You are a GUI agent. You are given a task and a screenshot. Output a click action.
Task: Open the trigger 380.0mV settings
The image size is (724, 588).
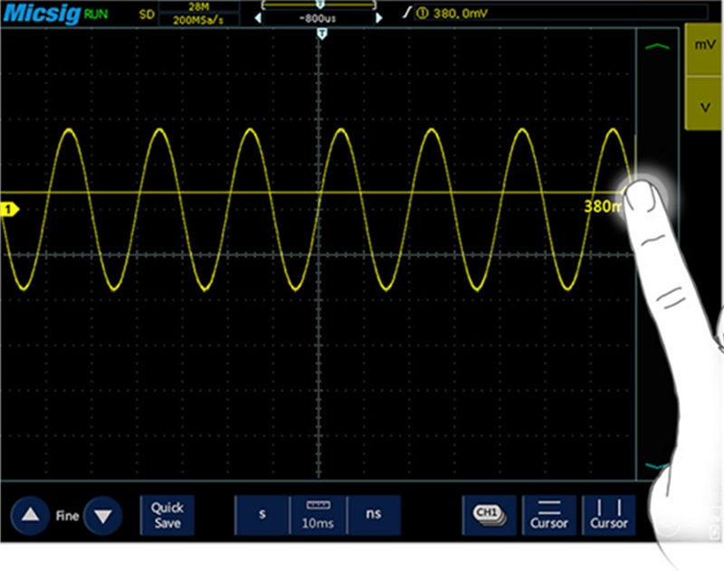tap(452, 13)
